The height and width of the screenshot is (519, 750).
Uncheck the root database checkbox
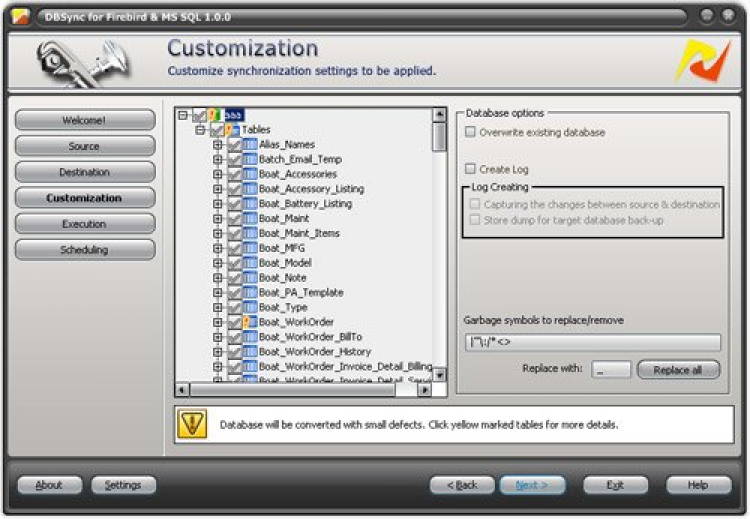(x=199, y=115)
